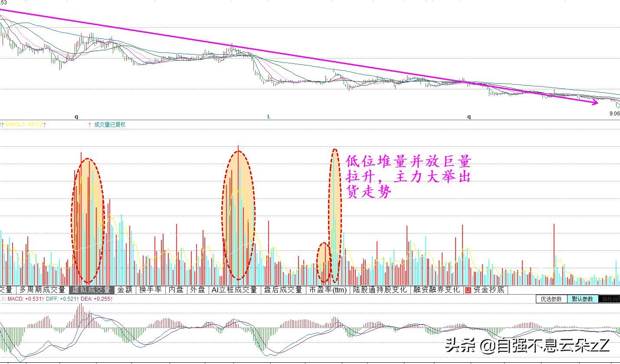620x364 pixels.
Task: View the 市盈率(ttm) indicator tab
Action: (328, 290)
